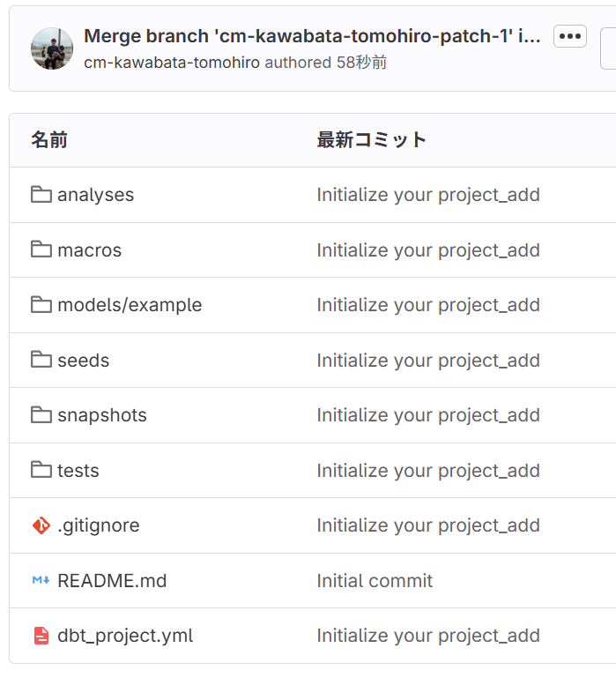
Task: Open the README.md file
Action: coord(112,581)
